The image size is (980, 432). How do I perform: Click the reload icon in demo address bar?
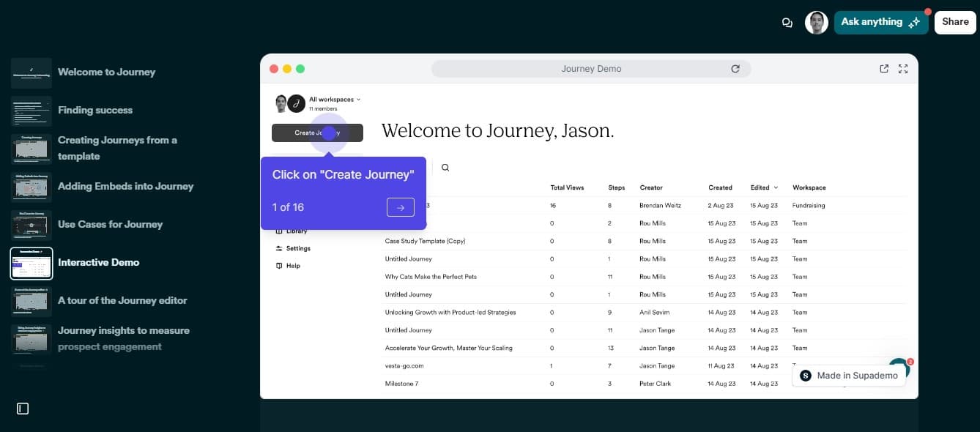pos(735,69)
